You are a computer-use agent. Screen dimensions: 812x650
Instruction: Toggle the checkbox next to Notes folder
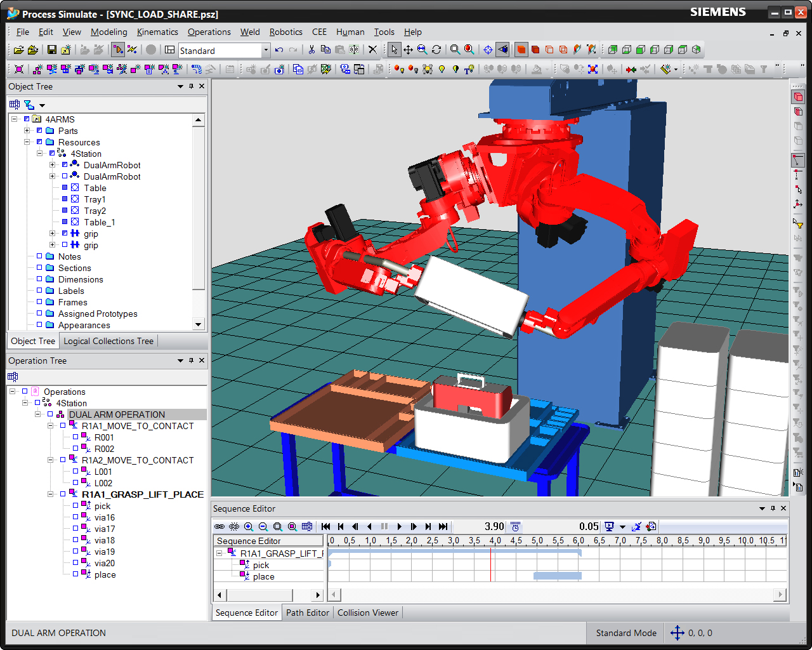coord(39,256)
